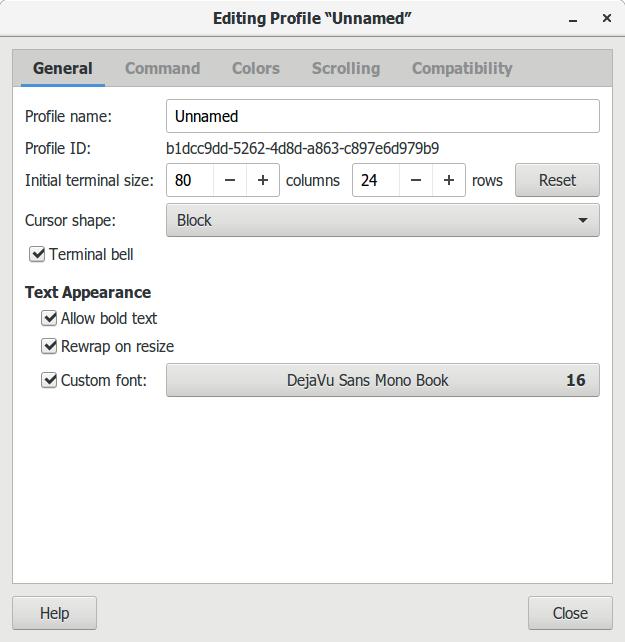
Task: Disable the Allow bold text option
Action: coord(49,318)
